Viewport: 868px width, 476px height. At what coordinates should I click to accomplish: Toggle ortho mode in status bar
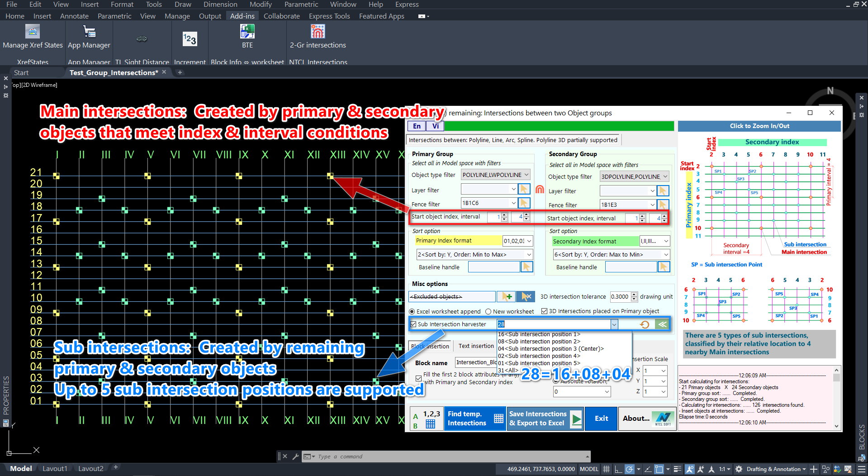(617, 469)
